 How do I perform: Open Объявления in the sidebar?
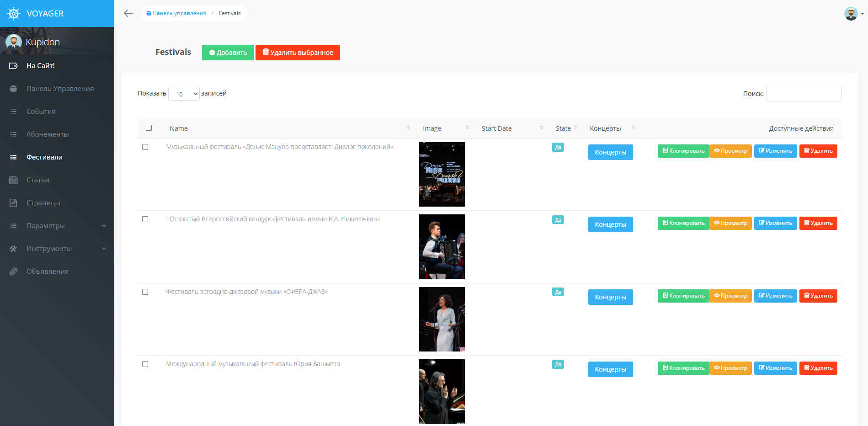coord(48,272)
